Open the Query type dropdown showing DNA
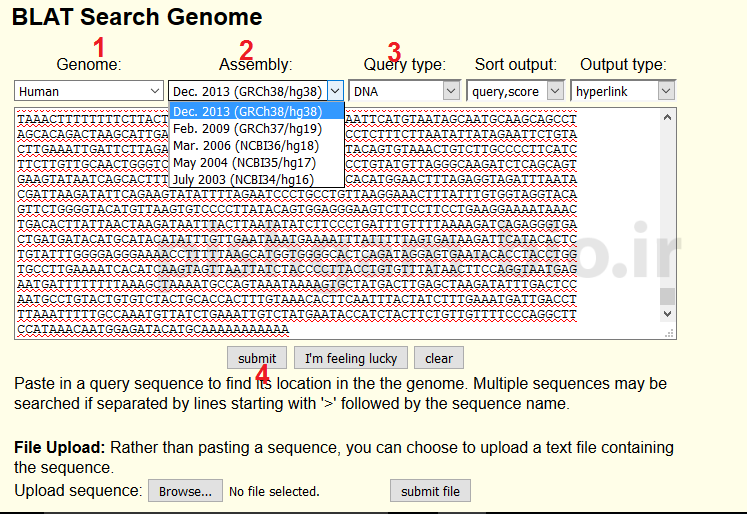 pos(403,91)
